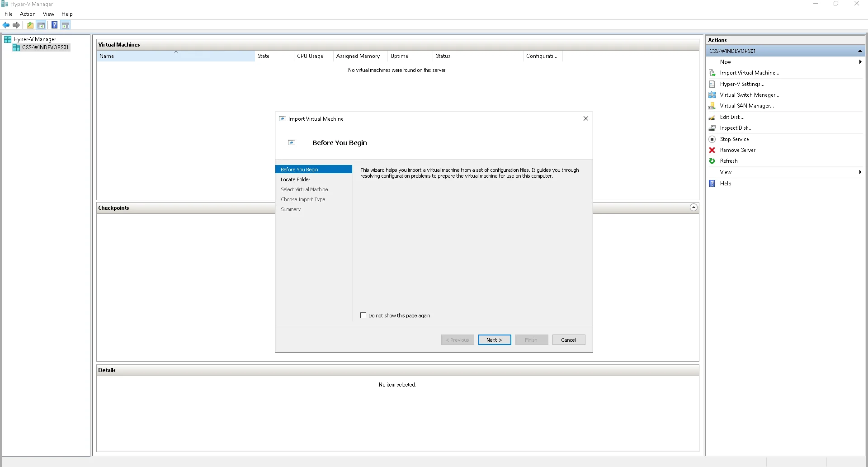Click Hyper-V Manager title bar icon
The height and width of the screenshot is (467, 868).
(5, 4)
